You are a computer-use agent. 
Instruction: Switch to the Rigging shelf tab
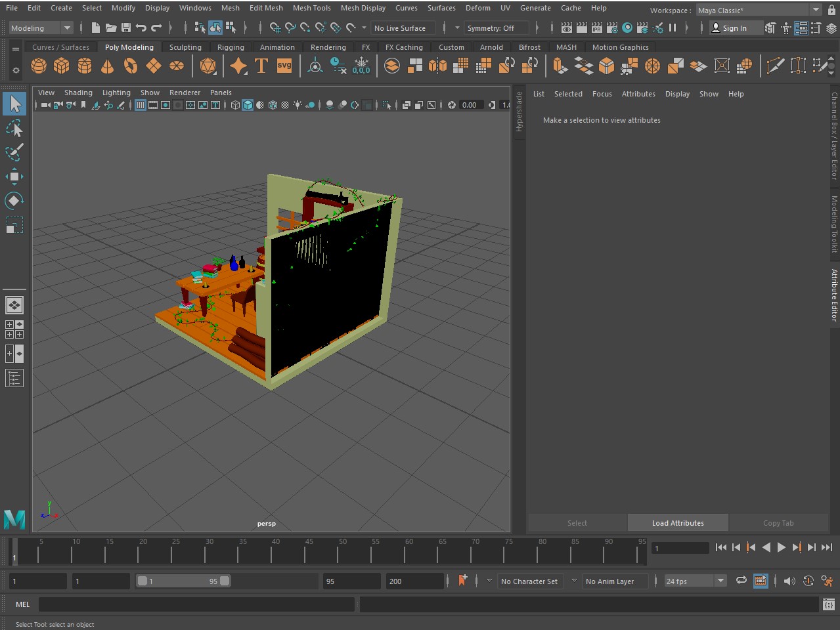tap(231, 47)
